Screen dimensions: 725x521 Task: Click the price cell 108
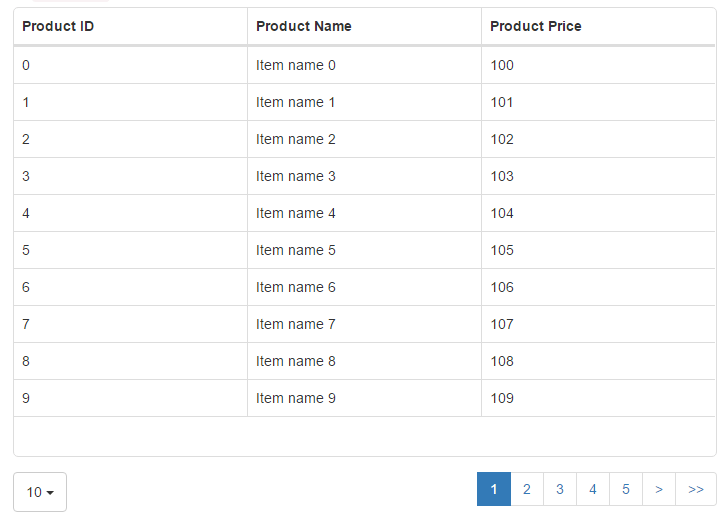coord(598,361)
